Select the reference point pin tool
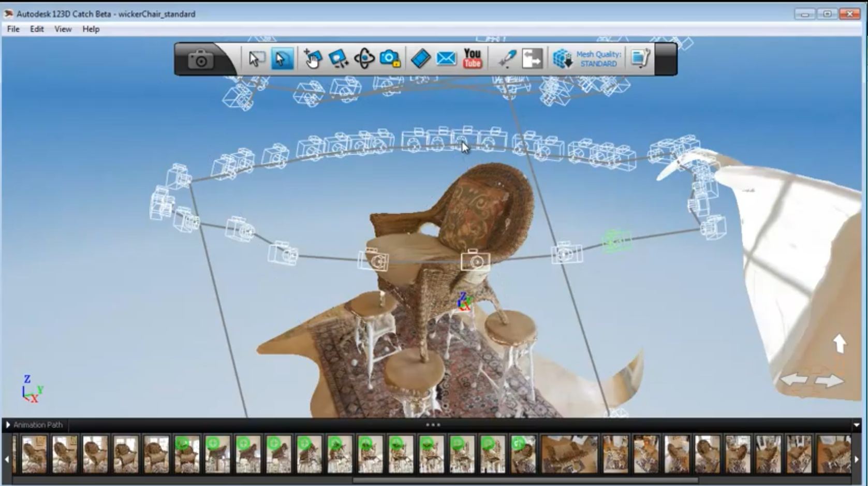Screen dimensions: 868x486 506,59
